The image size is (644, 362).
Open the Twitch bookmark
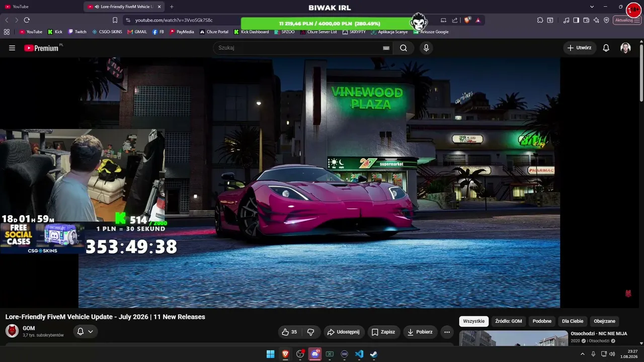pos(77,32)
